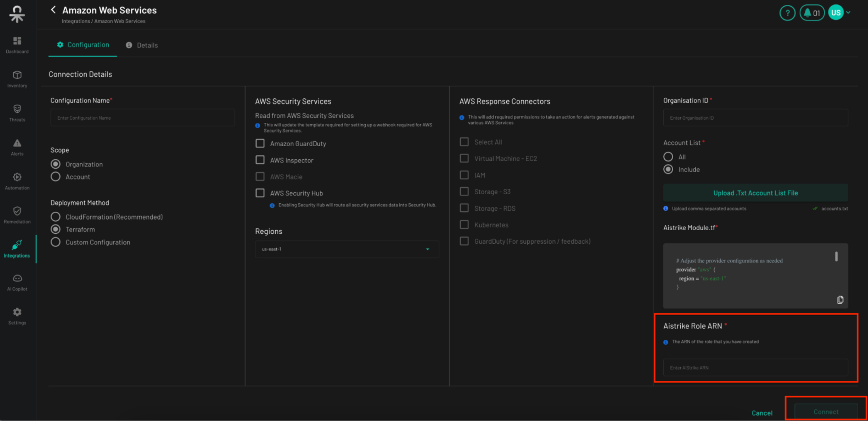The width and height of the screenshot is (868, 421).
Task: Select Include in Account List
Action: 668,169
